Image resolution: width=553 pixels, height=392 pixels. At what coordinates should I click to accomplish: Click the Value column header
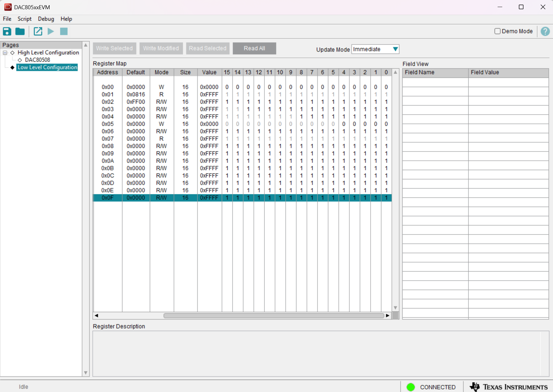point(210,72)
